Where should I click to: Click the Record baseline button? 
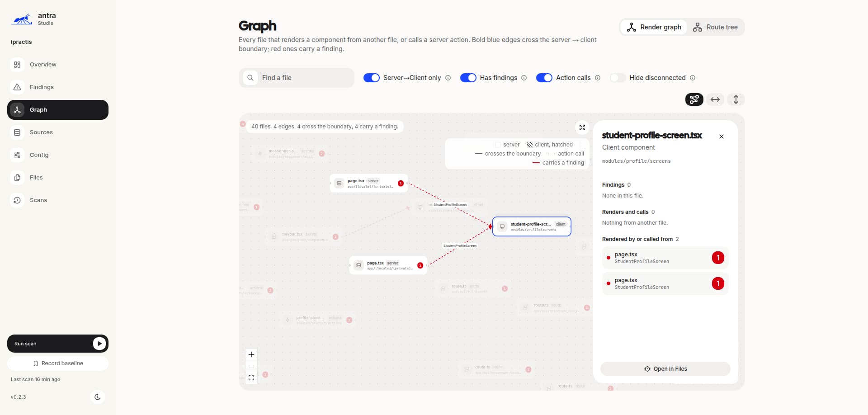[58, 363]
